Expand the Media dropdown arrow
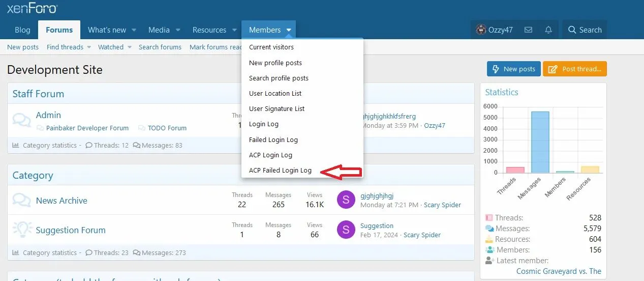The width and height of the screenshot is (644, 281). coord(178,30)
